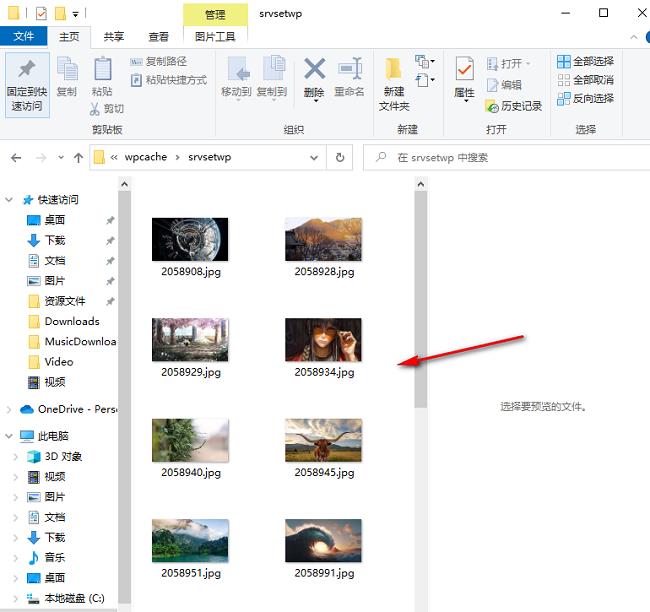This screenshot has width=650, height=612.
Task: Click the Paste clipboard icon
Action: point(102,69)
